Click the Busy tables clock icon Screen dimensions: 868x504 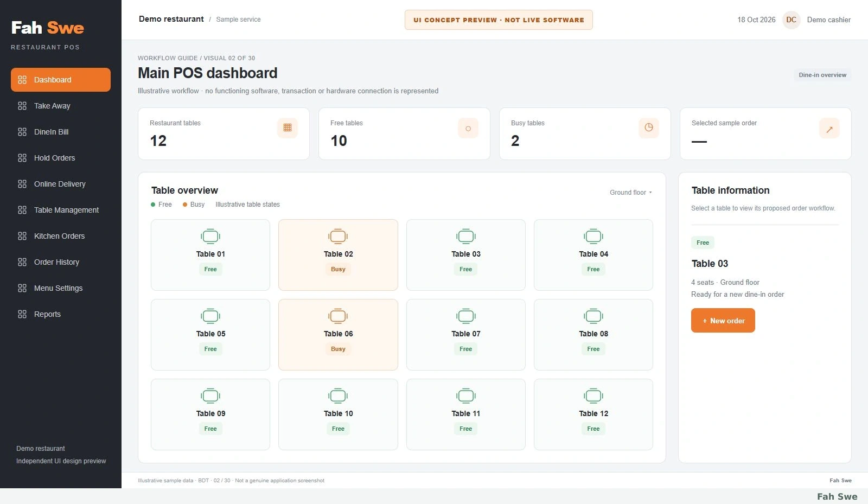(x=649, y=128)
